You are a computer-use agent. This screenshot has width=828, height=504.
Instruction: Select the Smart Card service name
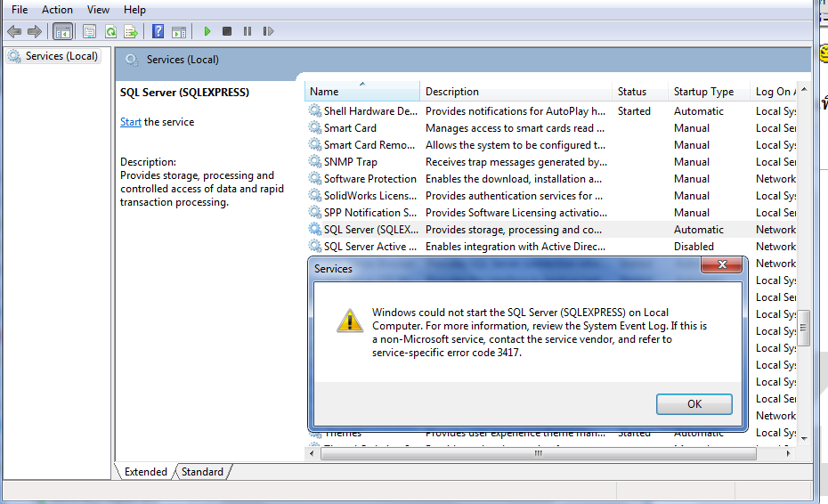pos(350,128)
